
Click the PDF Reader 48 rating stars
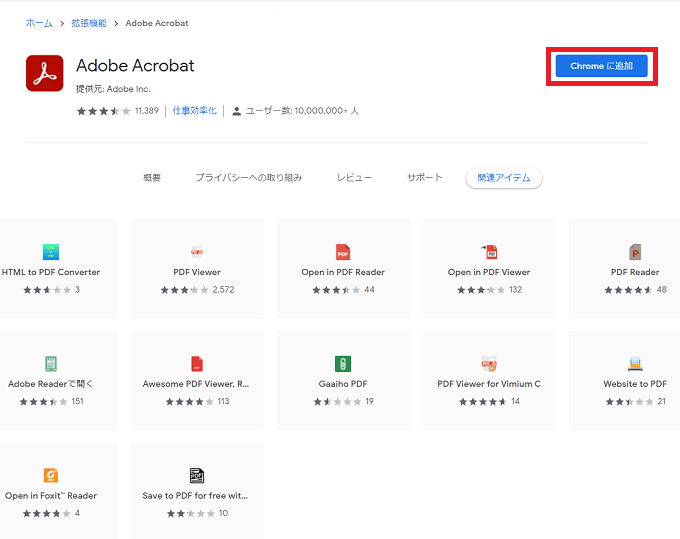point(628,290)
